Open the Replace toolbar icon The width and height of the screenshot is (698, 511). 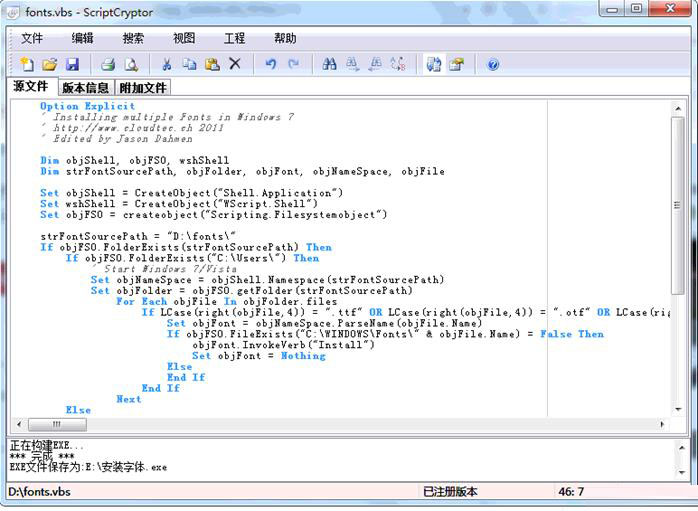(398, 65)
